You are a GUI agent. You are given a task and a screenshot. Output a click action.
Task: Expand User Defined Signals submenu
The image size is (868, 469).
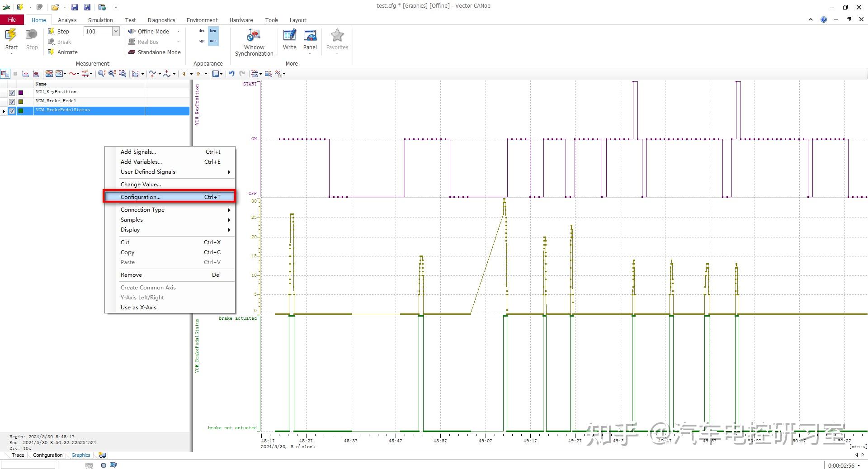tap(170, 172)
